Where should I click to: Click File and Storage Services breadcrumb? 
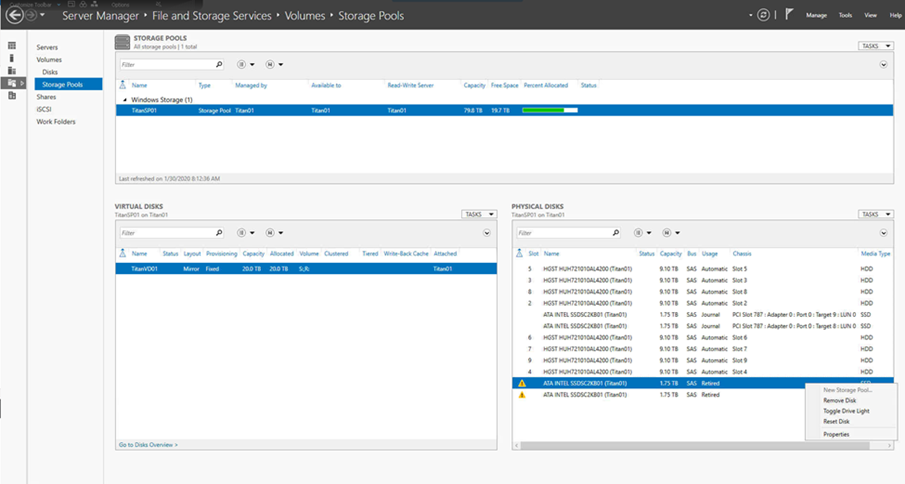(x=211, y=16)
